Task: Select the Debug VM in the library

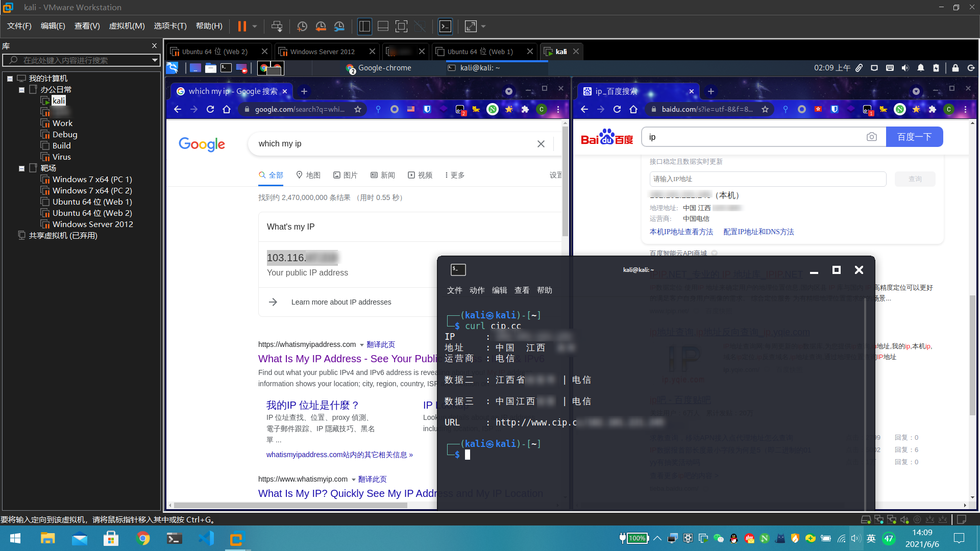Action: coord(65,135)
